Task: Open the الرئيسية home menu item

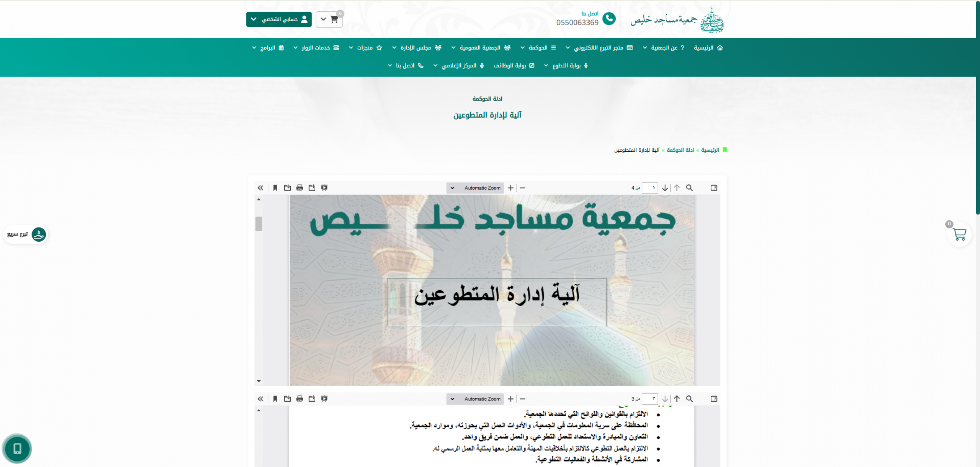Action: point(708,48)
